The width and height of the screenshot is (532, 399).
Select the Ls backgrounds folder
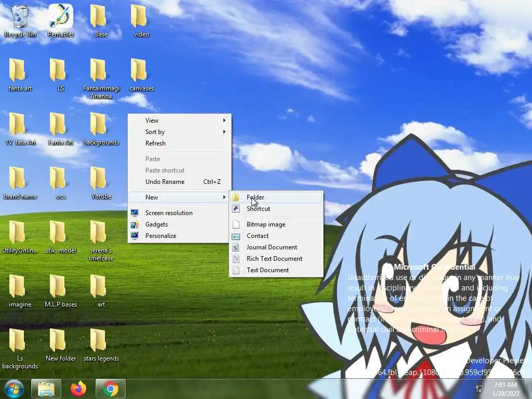(20, 349)
